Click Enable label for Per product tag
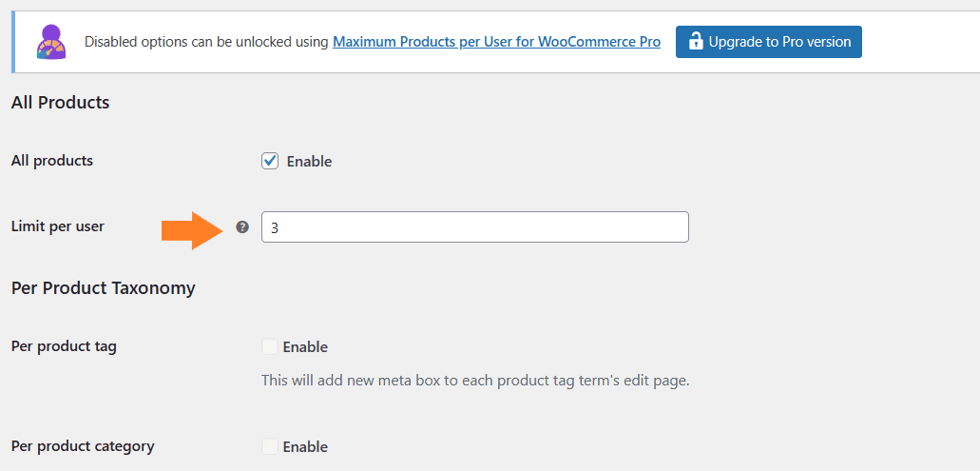The image size is (980, 471). click(x=305, y=346)
